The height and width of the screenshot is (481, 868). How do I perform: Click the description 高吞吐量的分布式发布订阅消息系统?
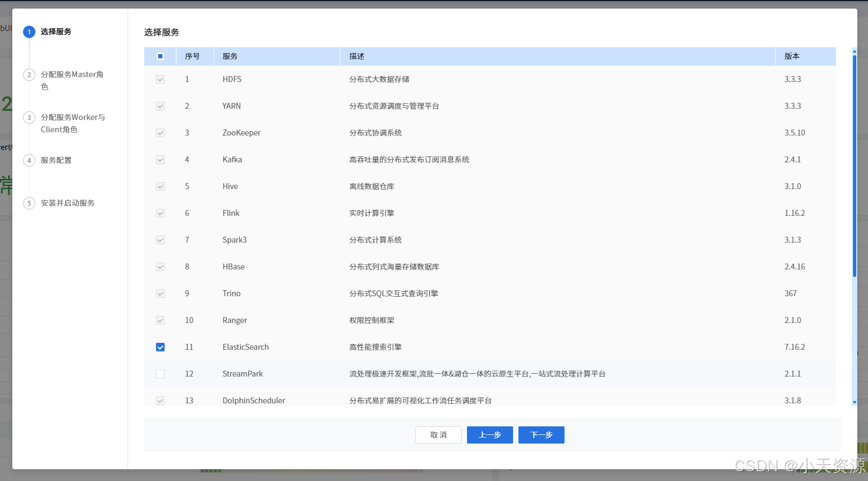[410, 160]
